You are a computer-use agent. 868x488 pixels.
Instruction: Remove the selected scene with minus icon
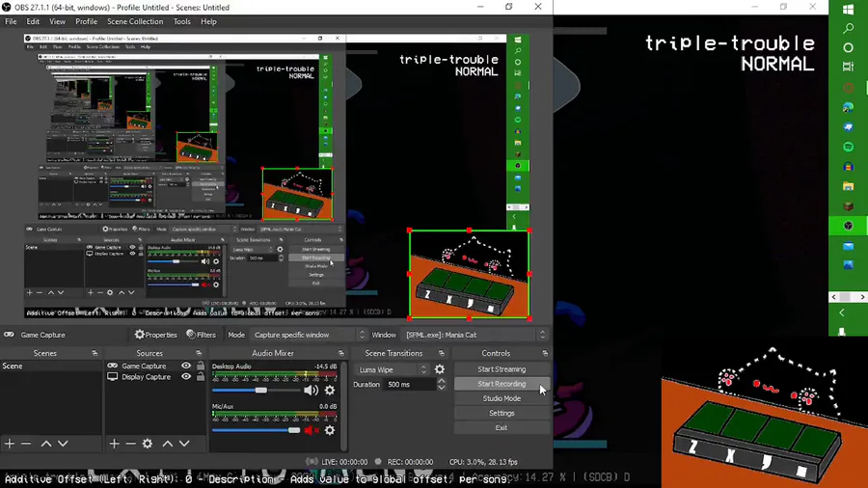point(26,444)
